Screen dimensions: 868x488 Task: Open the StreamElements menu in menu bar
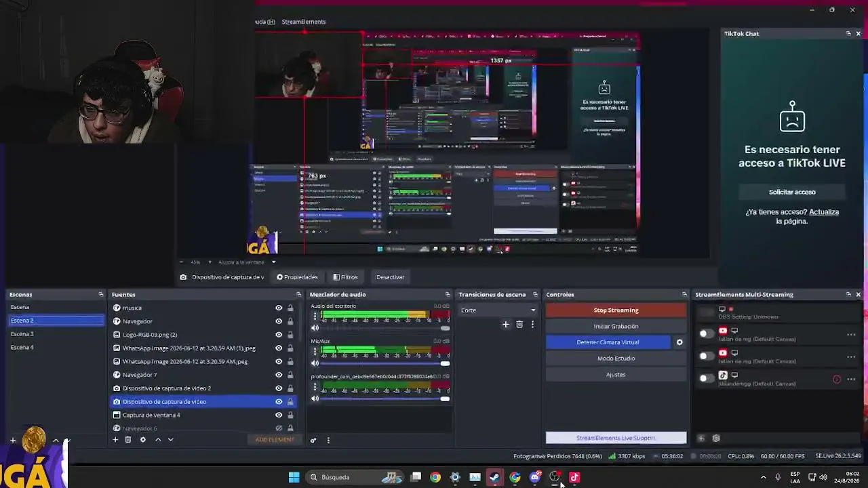click(304, 22)
